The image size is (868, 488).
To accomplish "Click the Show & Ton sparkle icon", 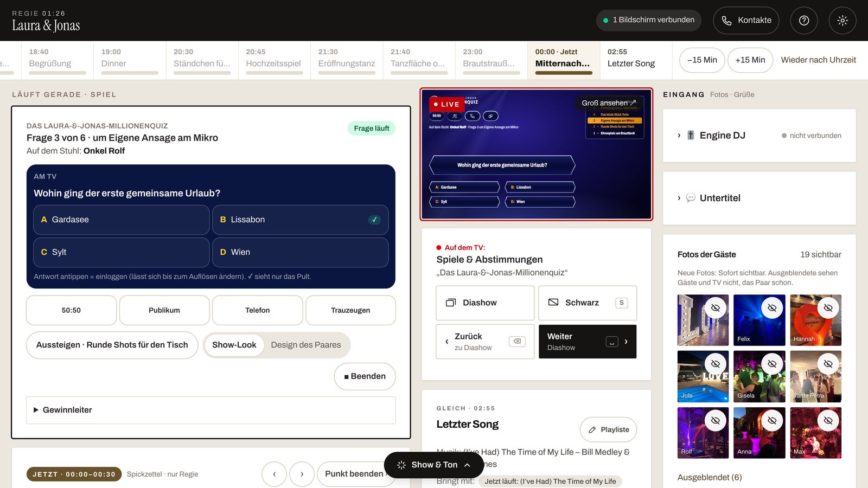I will 401,465.
